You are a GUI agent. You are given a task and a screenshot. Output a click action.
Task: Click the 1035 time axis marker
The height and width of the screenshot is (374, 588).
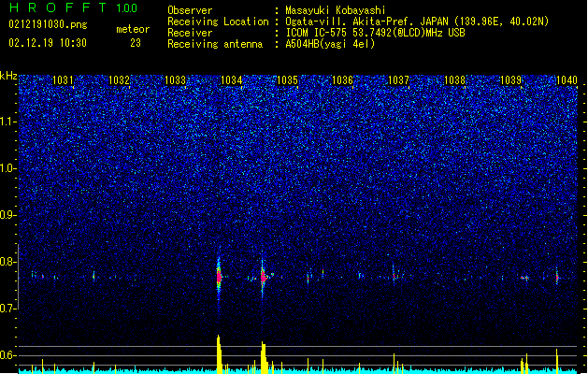(287, 80)
